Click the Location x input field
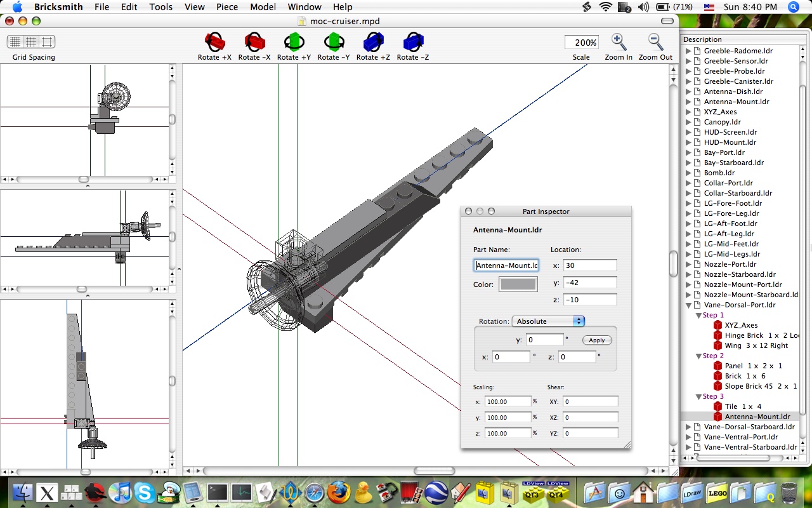 589,265
